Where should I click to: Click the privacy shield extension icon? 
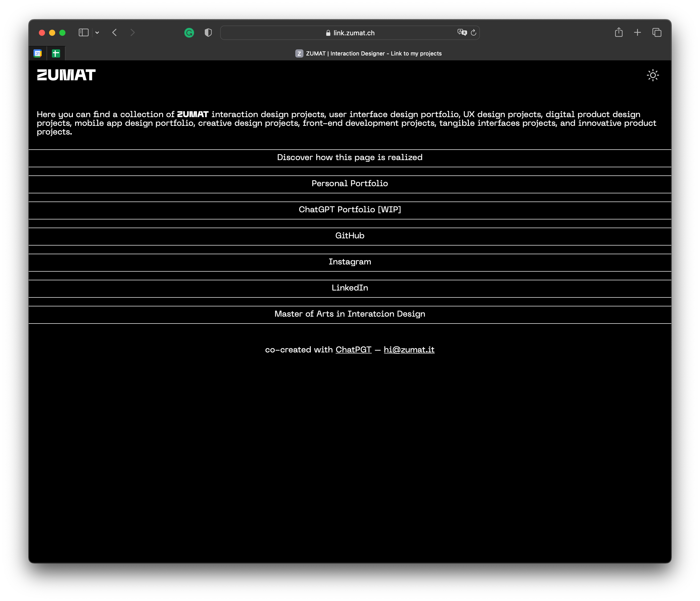pyautogui.click(x=208, y=32)
